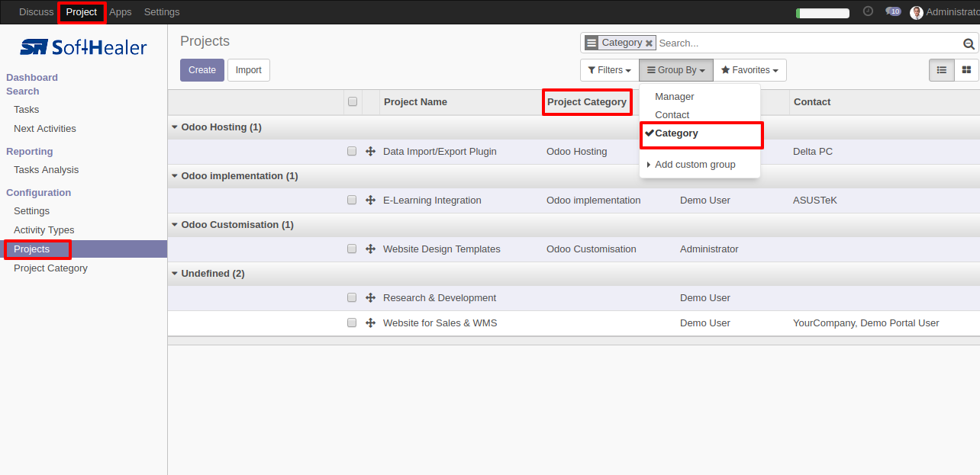Open Configuration Settings in sidebar

click(x=31, y=211)
